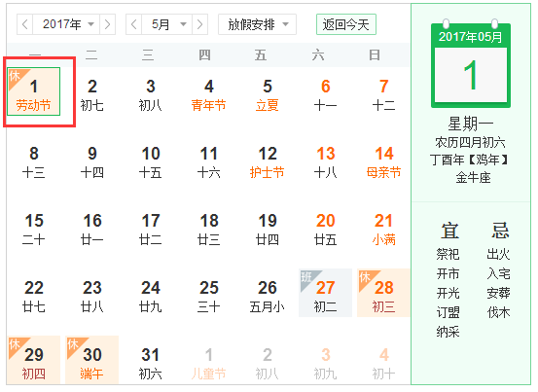Click the 纳采 auspicious item

[448, 332]
